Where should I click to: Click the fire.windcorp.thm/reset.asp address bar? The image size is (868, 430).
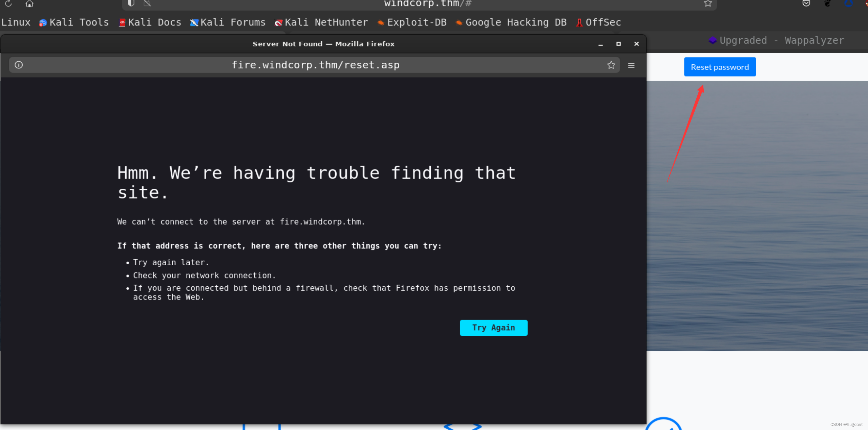coord(315,65)
